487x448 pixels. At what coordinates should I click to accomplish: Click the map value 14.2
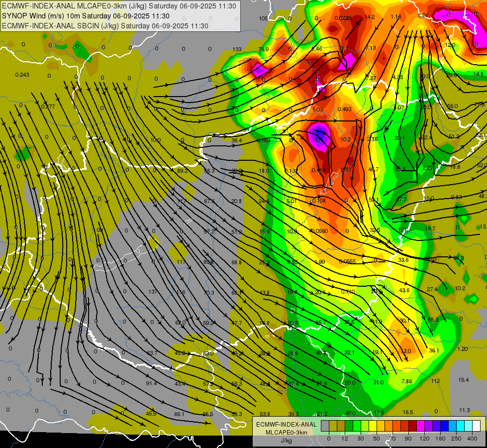click(x=370, y=17)
